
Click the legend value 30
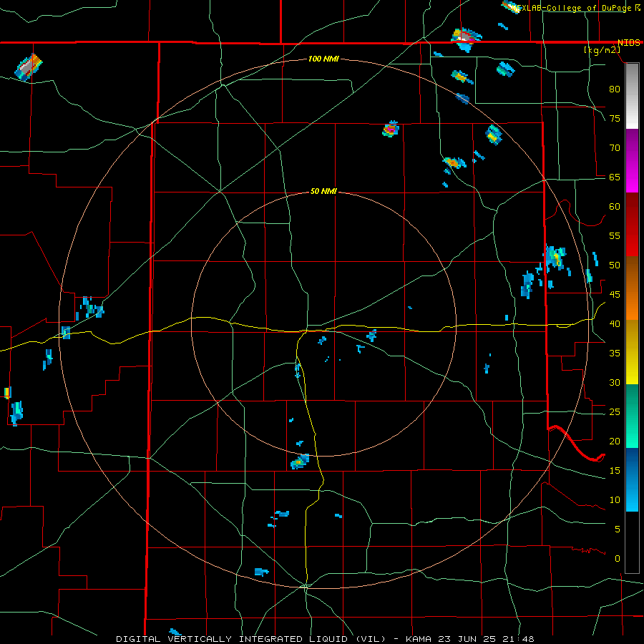pyautogui.click(x=615, y=383)
